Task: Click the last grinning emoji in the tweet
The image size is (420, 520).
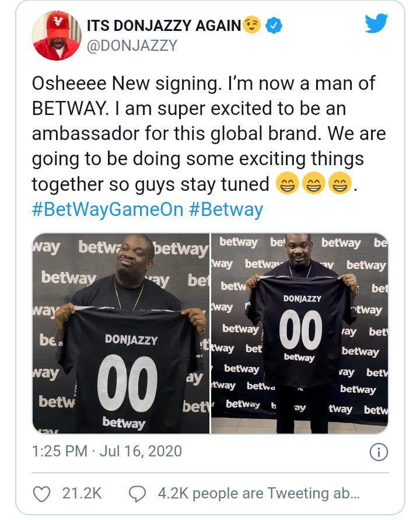Action: 338,184
